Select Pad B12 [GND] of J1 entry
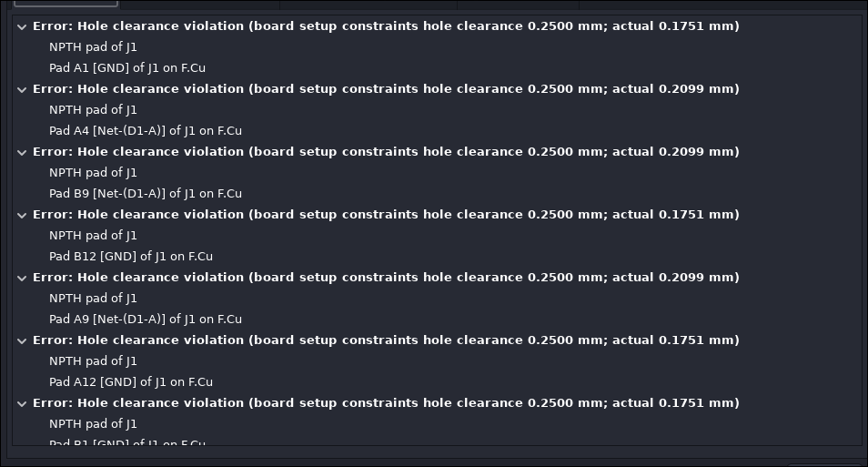Image resolution: width=868 pixels, height=467 pixels. pos(131,257)
